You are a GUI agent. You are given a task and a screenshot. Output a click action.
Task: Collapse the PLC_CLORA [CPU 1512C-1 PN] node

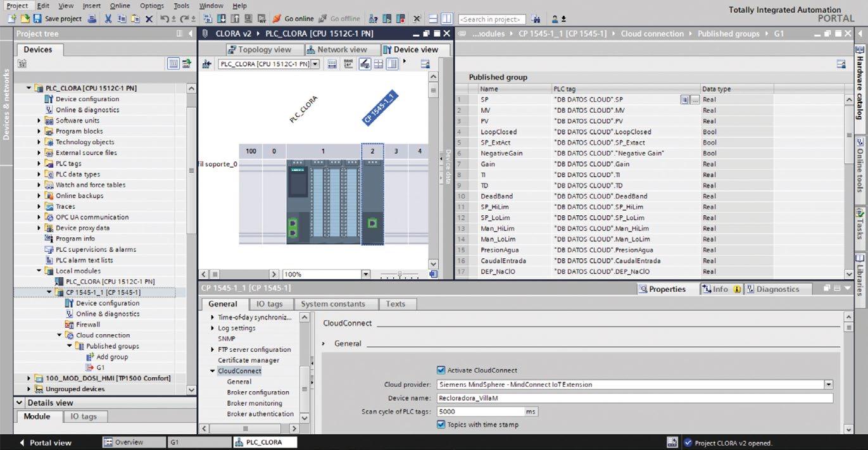pyautogui.click(x=29, y=89)
